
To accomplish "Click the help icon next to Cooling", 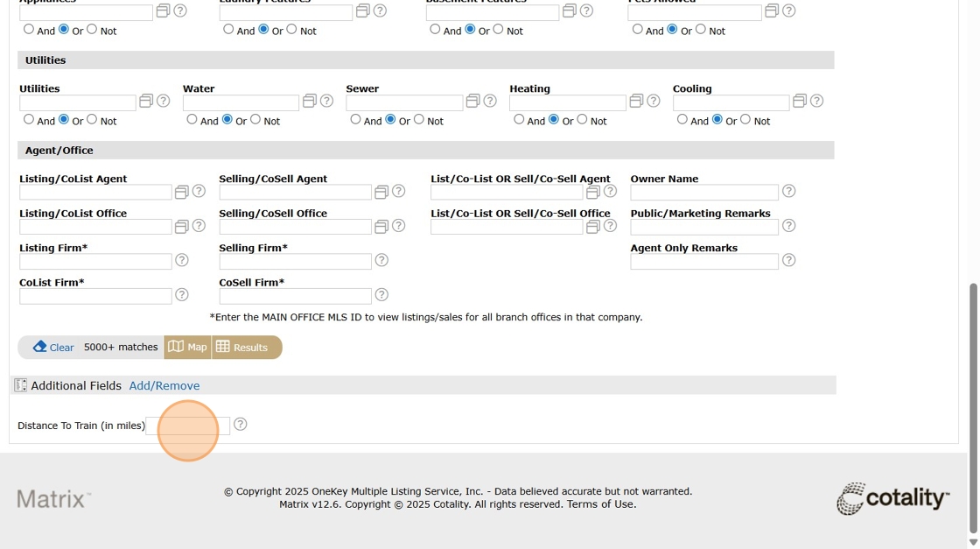I will (x=816, y=102).
